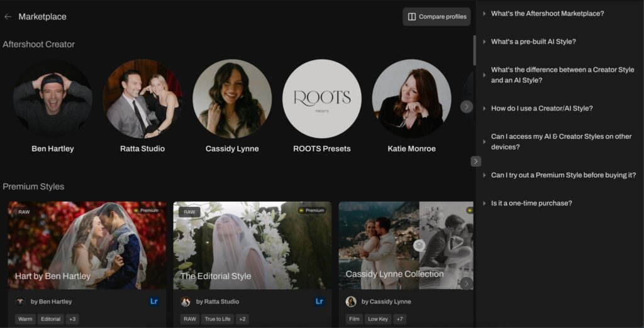Open the Cassidy Lynne Collection card

coord(406,246)
